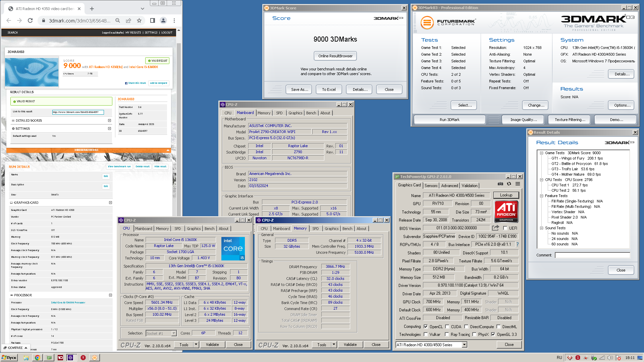
Task: Click the Пуск Start button
Action: tap(9, 358)
